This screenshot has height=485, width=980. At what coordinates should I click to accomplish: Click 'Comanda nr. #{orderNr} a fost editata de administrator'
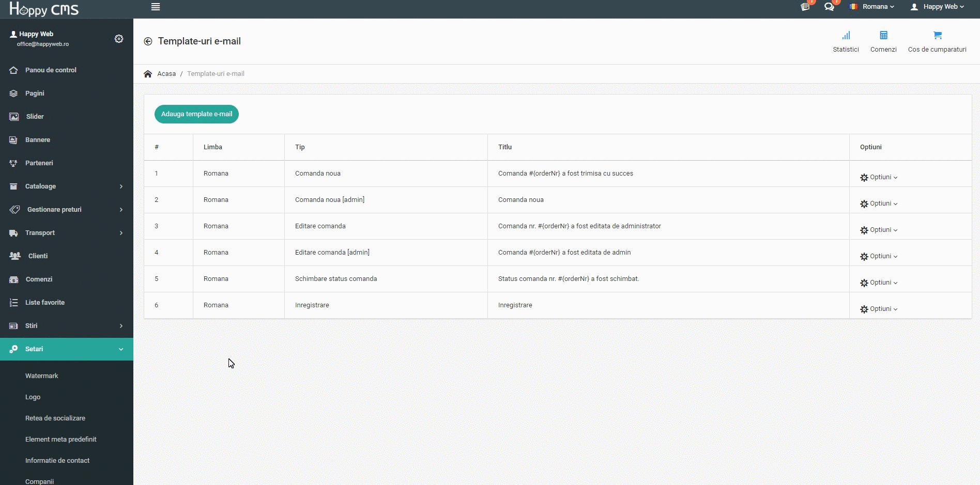point(579,226)
